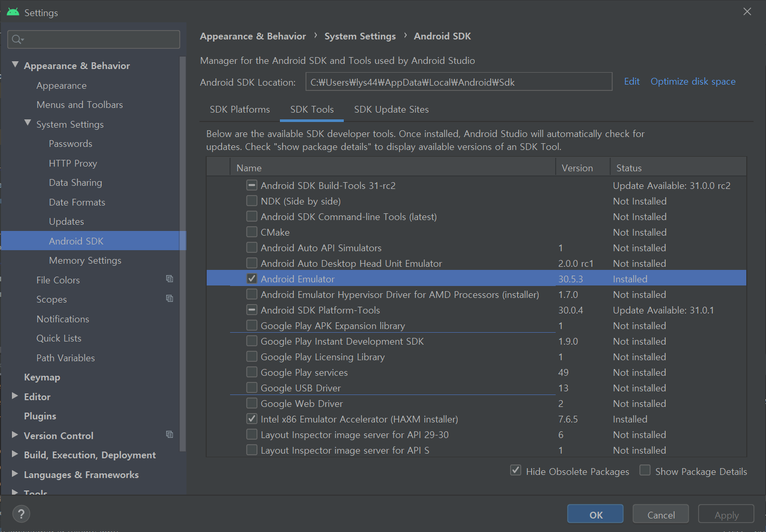Click Optimize disk space link
Viewport: 766px width, 532px height.
(693, 81)
